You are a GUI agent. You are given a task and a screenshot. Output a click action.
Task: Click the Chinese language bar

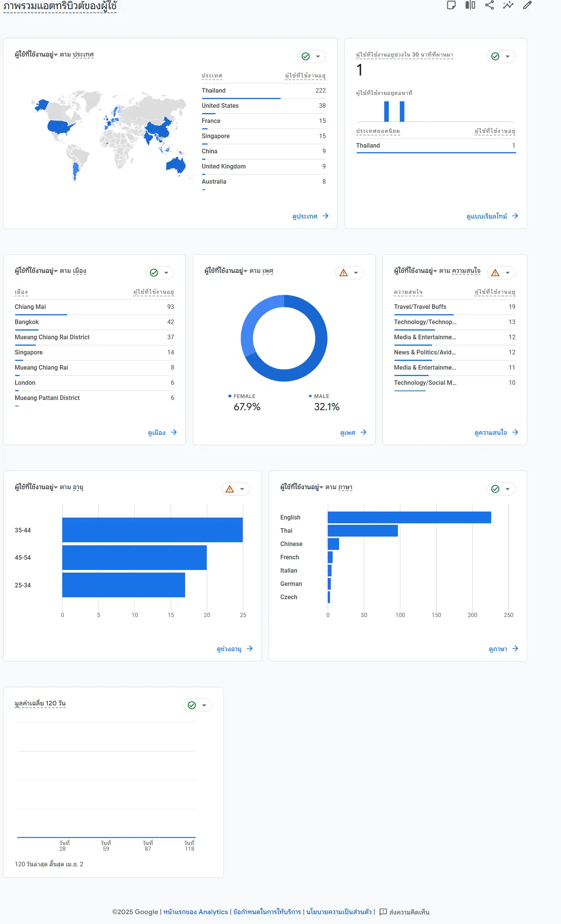(333, 544)
